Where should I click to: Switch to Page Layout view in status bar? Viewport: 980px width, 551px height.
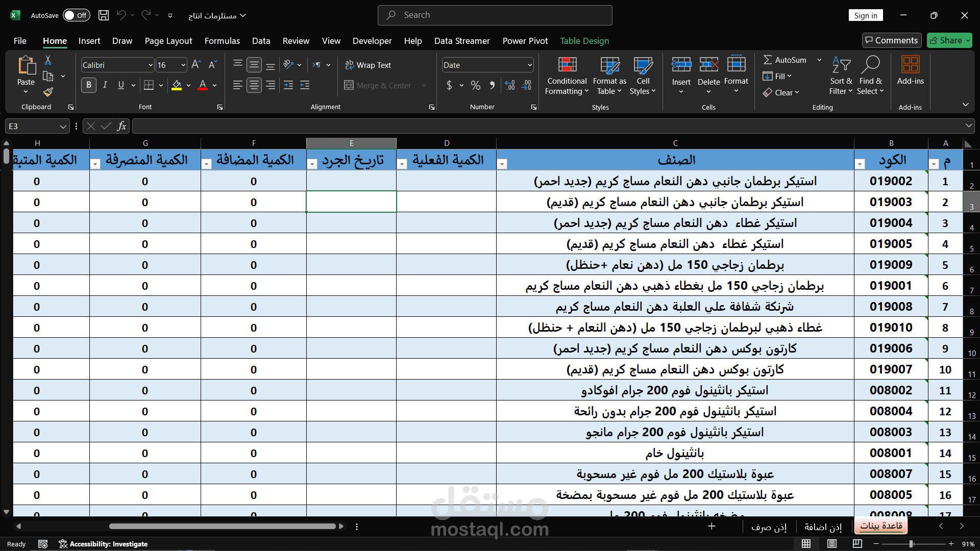[x=832, y=544]
